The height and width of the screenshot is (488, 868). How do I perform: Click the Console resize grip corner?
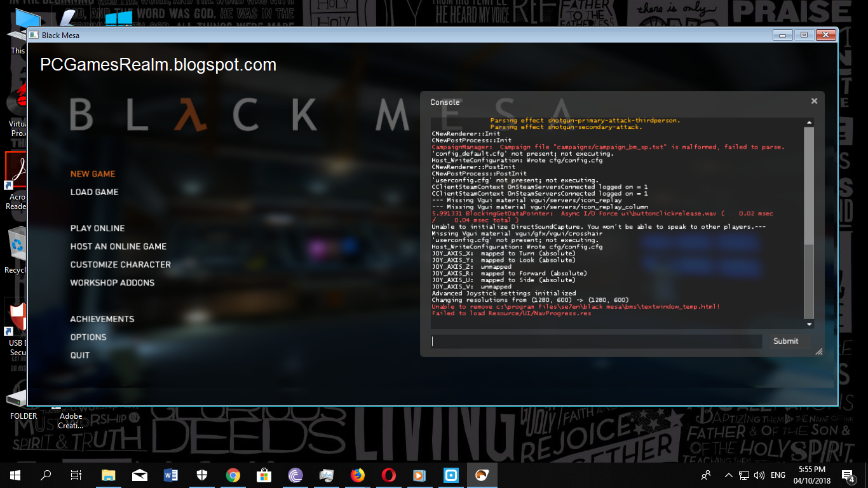pyautogui.click(x=818, y=351)
